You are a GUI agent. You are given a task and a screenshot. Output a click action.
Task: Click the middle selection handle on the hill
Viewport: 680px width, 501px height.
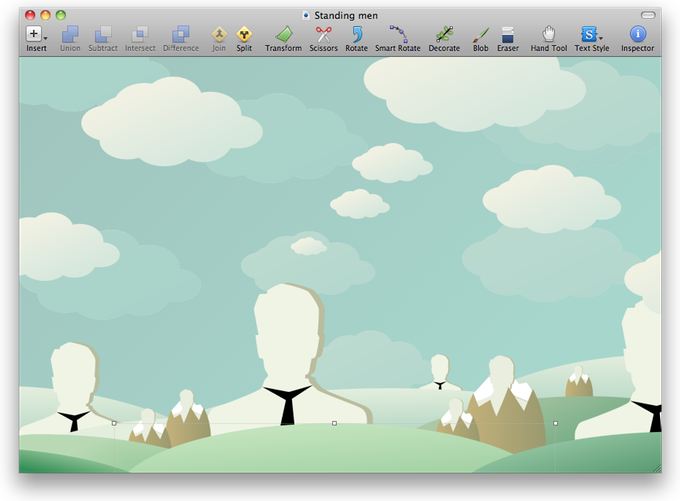(334, 423)
